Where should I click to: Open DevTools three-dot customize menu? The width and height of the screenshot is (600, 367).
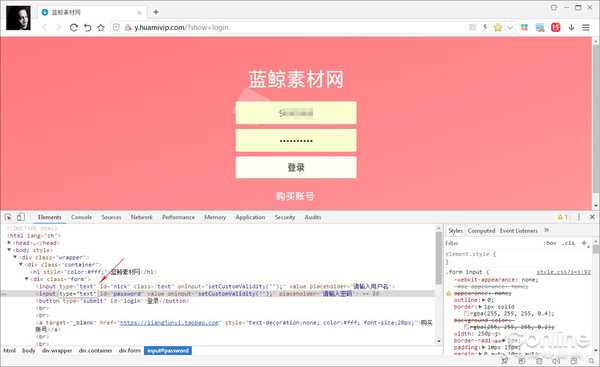pyautogui.click(x=579, y=217)
